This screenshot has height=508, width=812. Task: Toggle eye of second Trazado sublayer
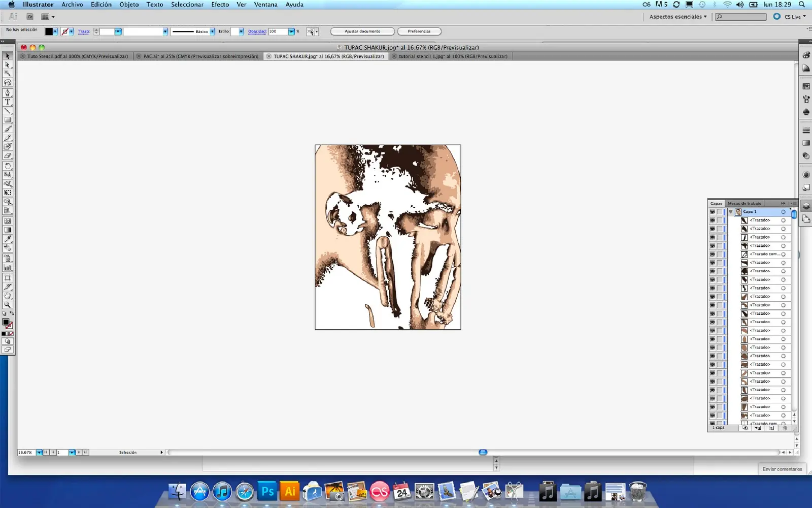coord(712,229)
